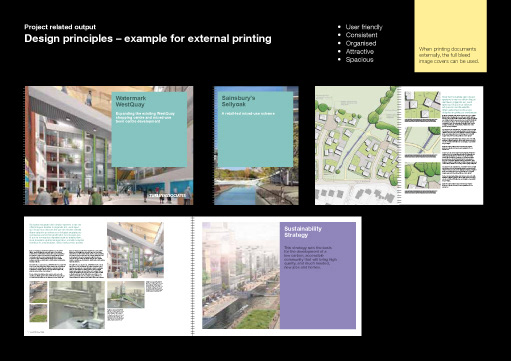The height and width of the screenshot is (361, 511).
Task: Select the Spacious bullet point
Action: 359,60
